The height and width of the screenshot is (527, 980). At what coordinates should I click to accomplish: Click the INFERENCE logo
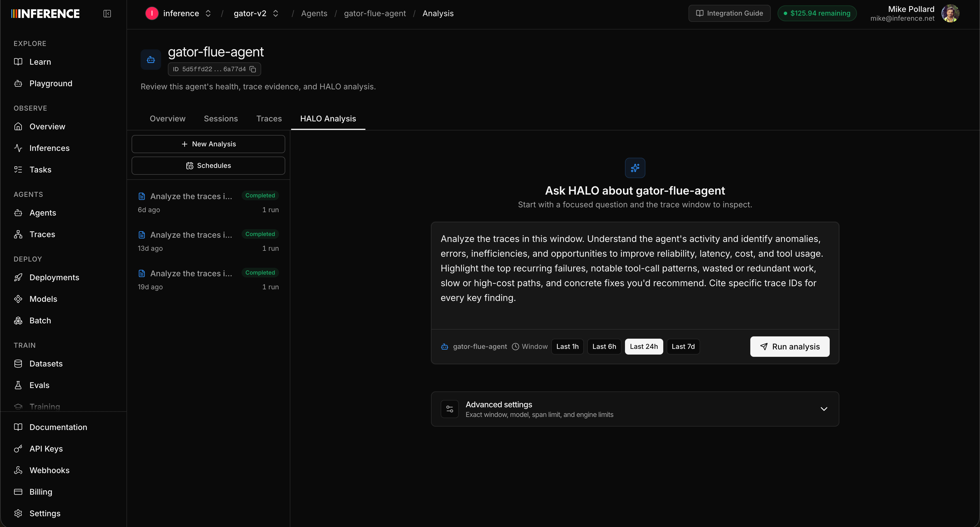(45, 14)
